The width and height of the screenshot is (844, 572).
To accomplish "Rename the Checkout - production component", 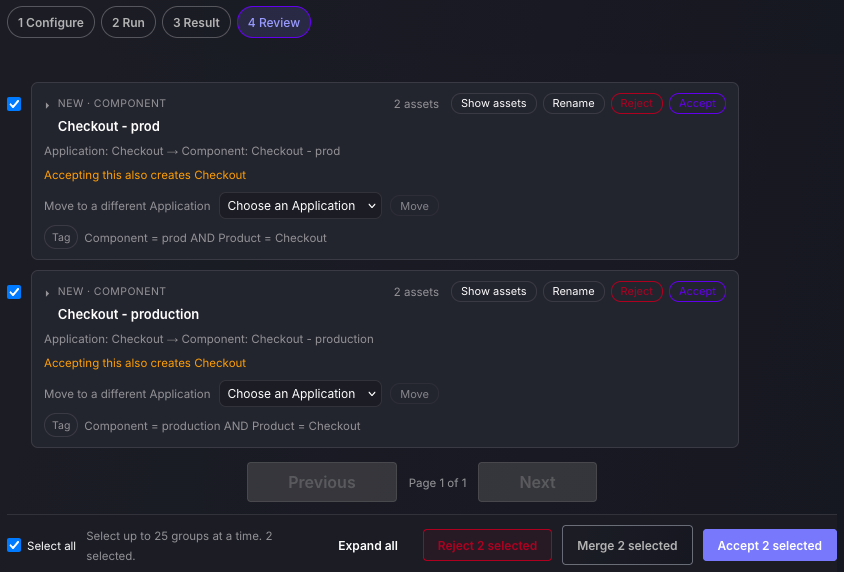I will 573,291.
